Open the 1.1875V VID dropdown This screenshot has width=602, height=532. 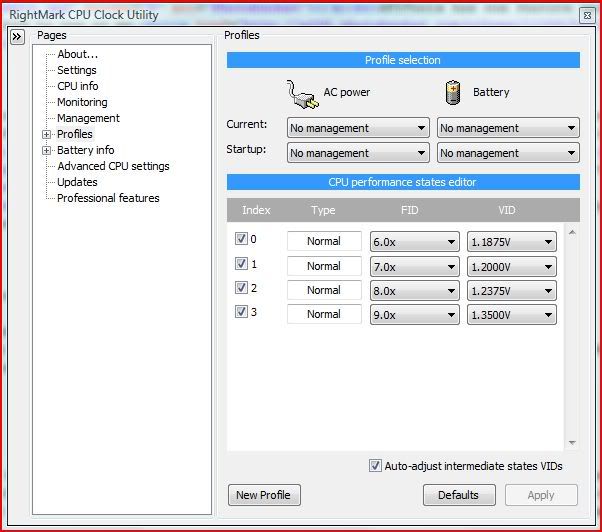pos(512,242)
